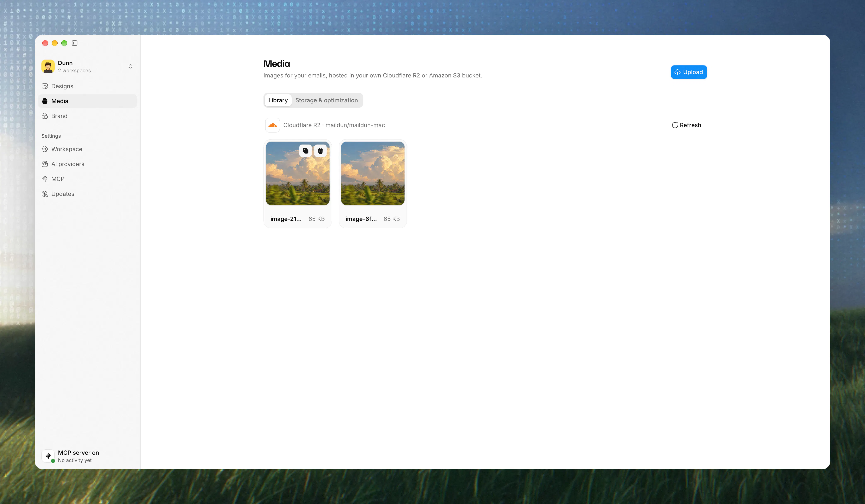Click the image-21... file name

point(286,219)
